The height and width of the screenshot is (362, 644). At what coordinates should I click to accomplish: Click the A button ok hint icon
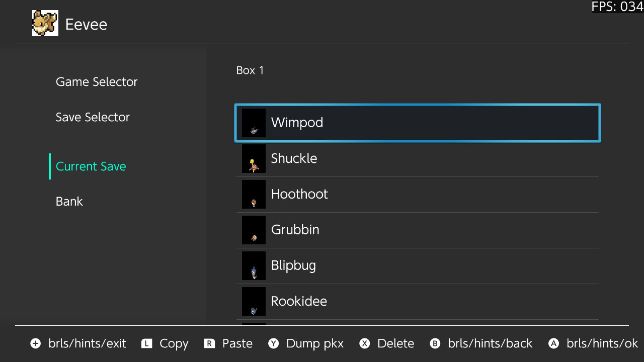click(x=553, y=343)
